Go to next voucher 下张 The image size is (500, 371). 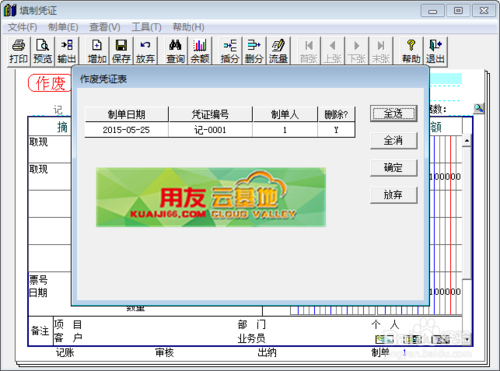click(357, 51)
